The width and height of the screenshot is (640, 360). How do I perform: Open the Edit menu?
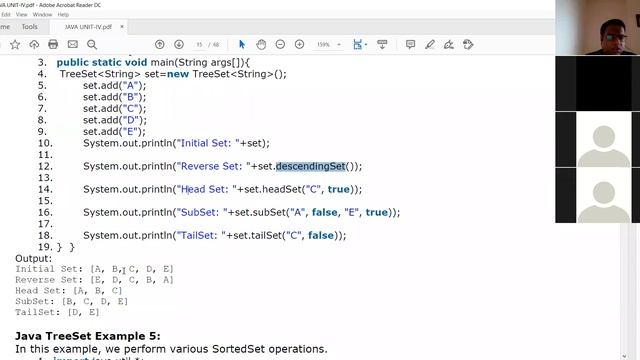(6, 14)
